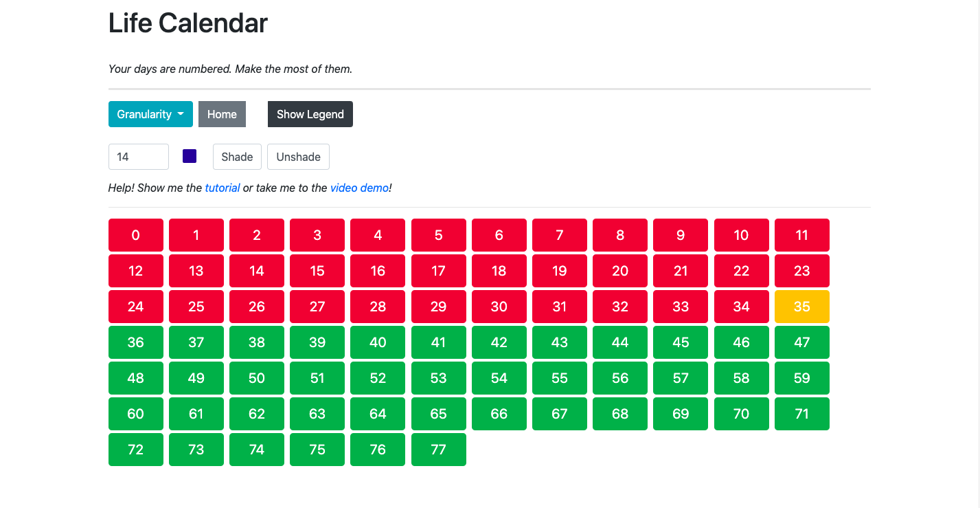Toggle the Show Legend button

pyautogui.click(x=310, y=114)
